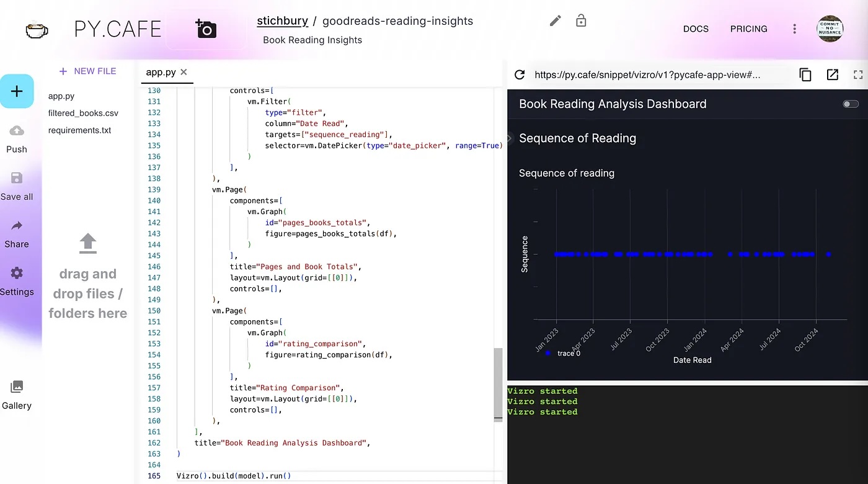The height and width of the screenshot is (484, 868).
Task: Open the DOCS menu item
Action: coord(696,29)
